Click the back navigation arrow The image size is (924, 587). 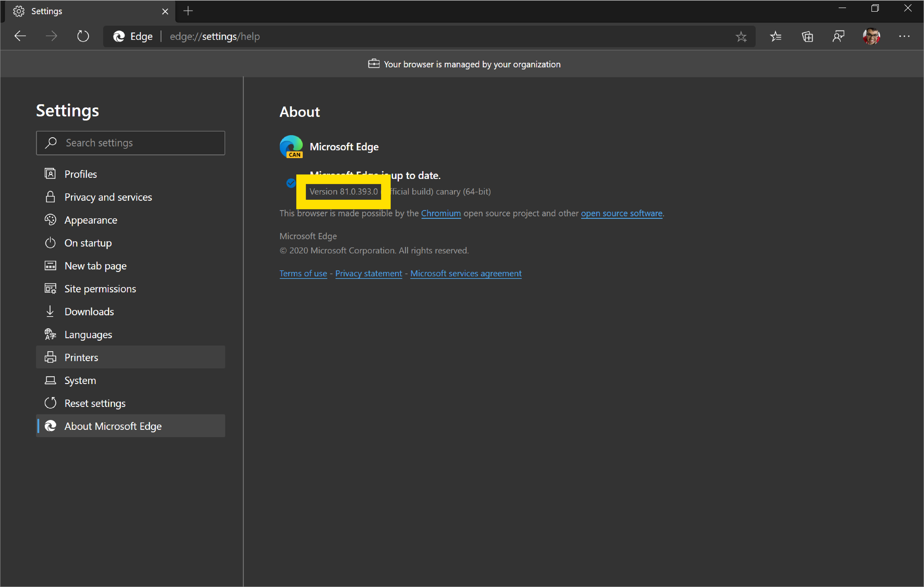coord(20,36)
